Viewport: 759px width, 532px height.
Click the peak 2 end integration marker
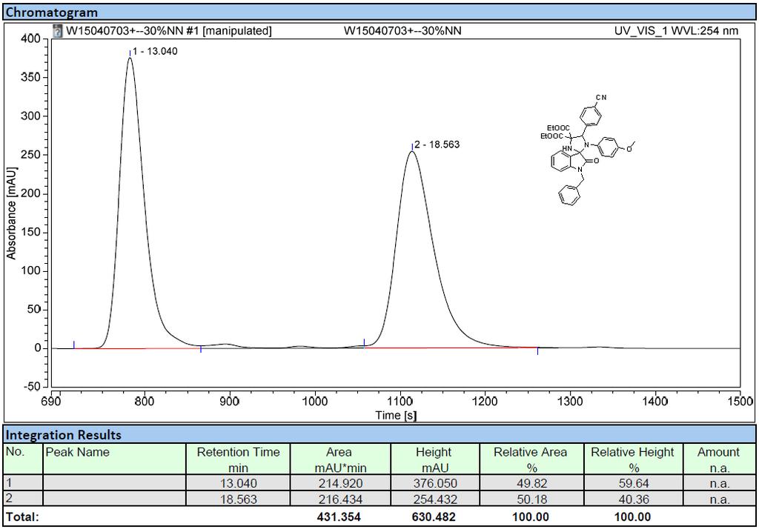(537, 351)
